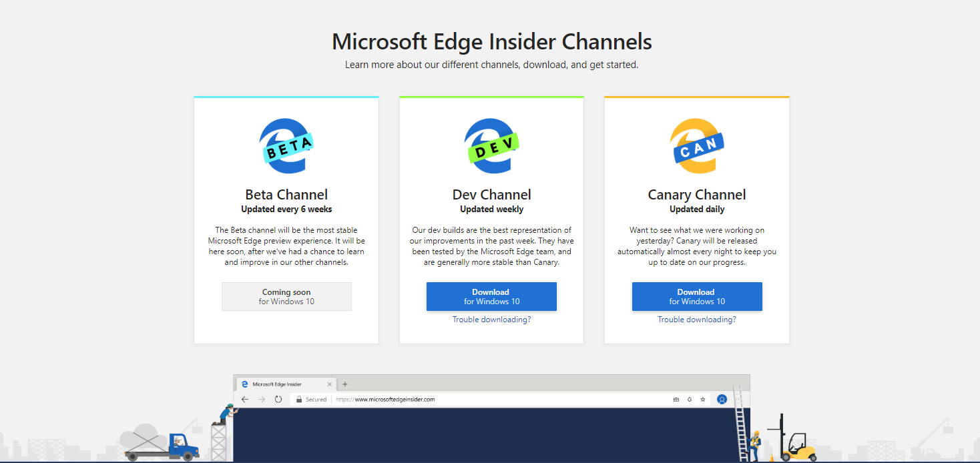Screen dimensions: 980x463
Task: Open Trouble downloading link under Dev Channel
Action: coord(491,320)
